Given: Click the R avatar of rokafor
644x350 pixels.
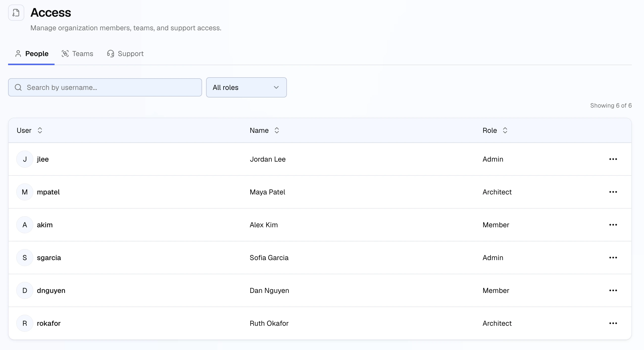Looking at the screenshot, I should pyautogui.click(x=25, y=323).
